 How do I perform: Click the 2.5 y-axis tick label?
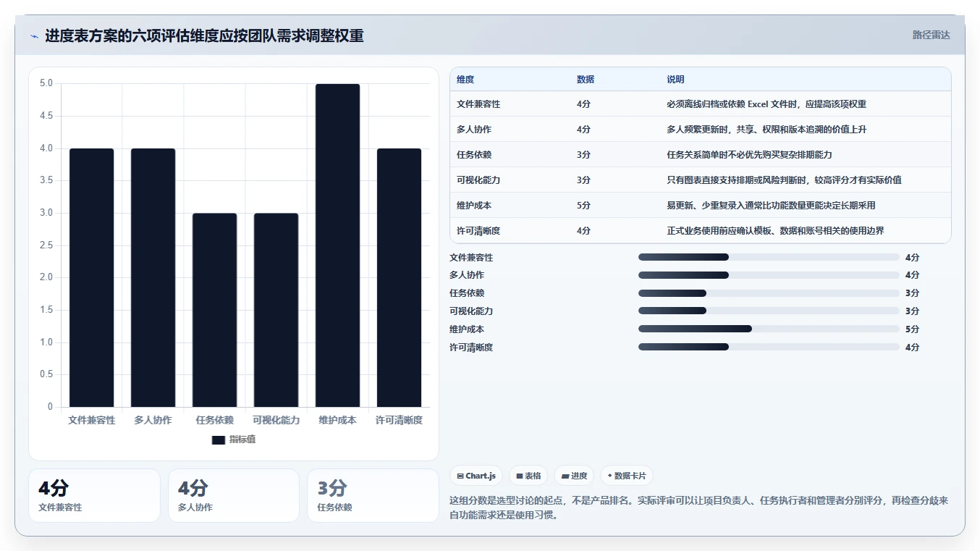[x=46, y=245]
